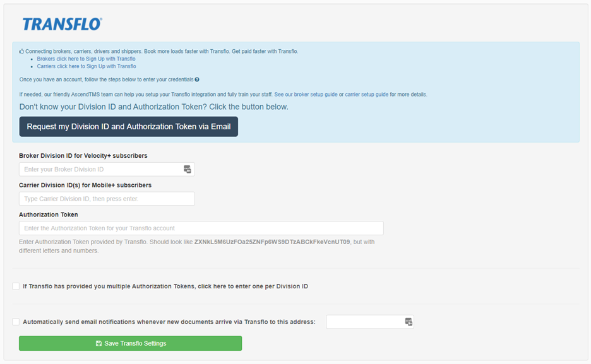This screenshot has width=591, height=364.
Task: Open the carrier setup guide link
Action: tap(367, 95)
